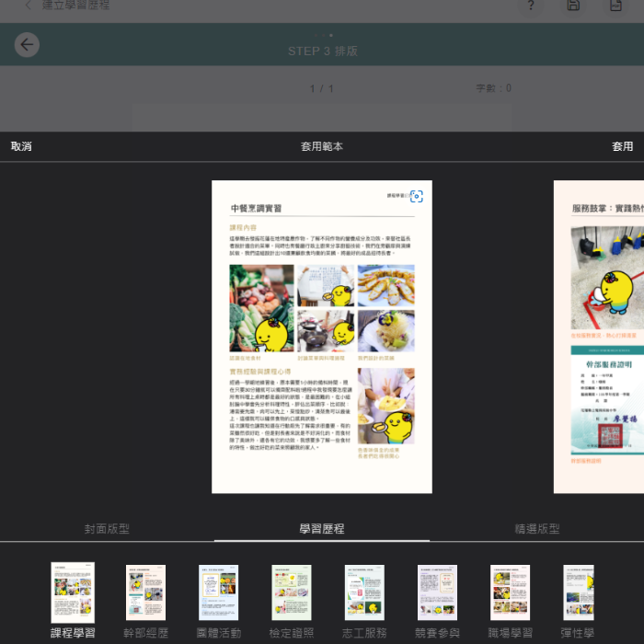Click the header back chevron icon

coord(28,5)
